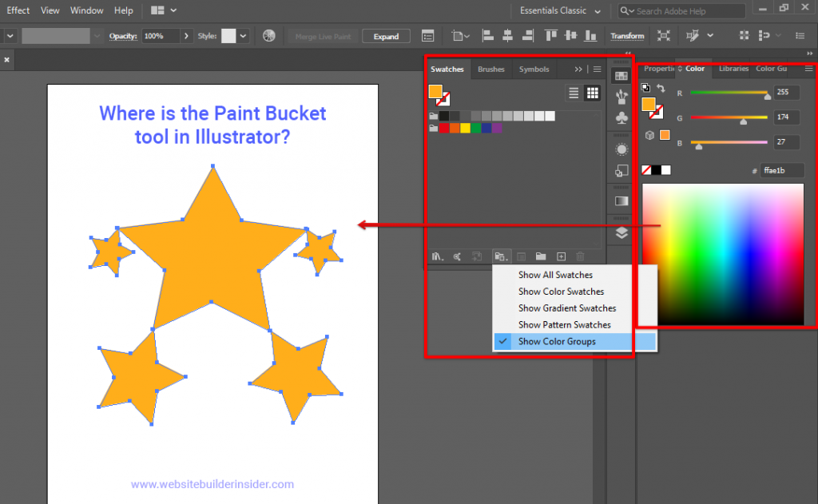Click the list view toggle in Swatches panel

(574, 93)
